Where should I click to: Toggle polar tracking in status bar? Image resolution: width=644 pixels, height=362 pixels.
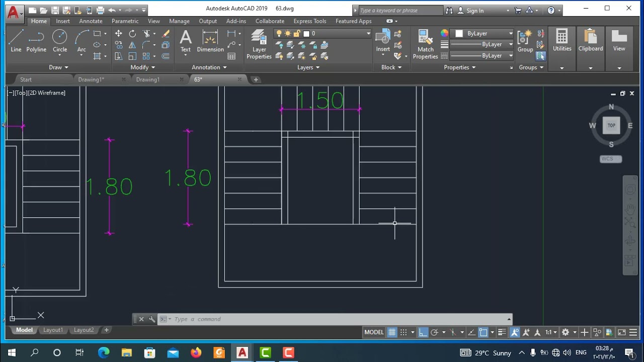click(435, 332)
